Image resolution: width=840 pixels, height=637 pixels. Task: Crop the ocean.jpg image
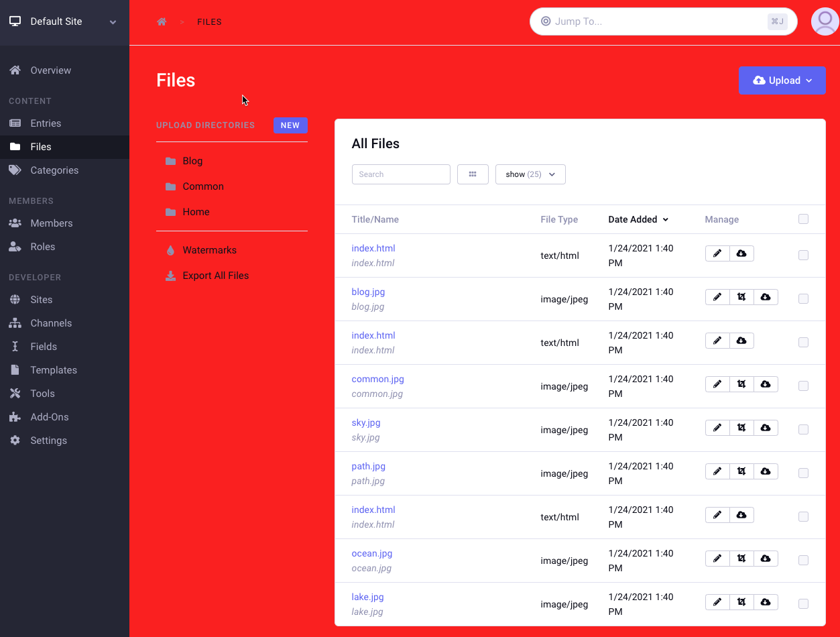point(741,559)
